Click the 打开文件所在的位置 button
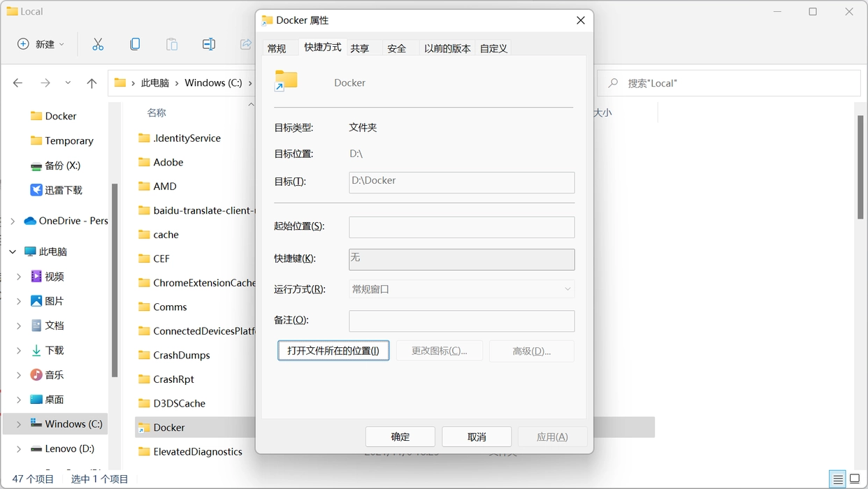 click(333, 351)
